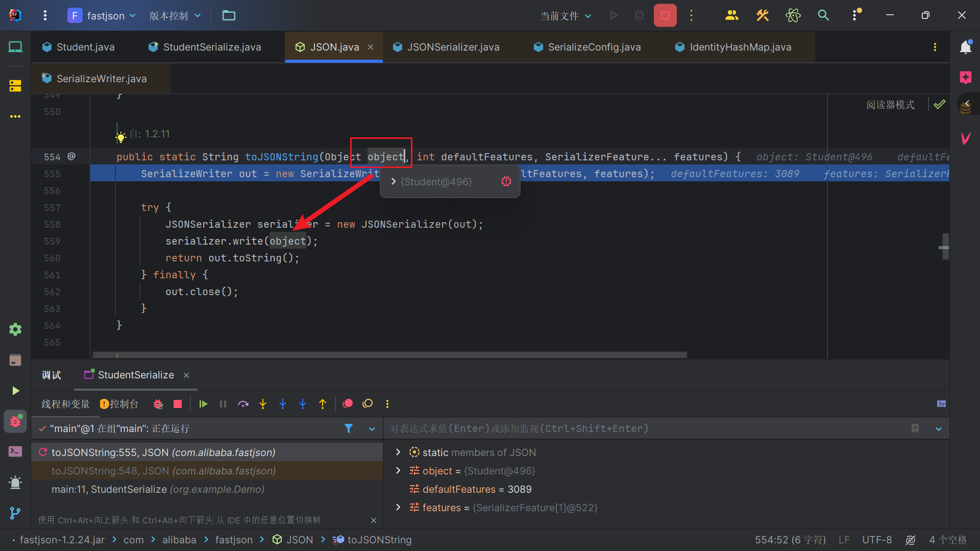The height and width of the screenshot is (551, 980).
Task: Expand the features variable node
Action: click(398, 507)
